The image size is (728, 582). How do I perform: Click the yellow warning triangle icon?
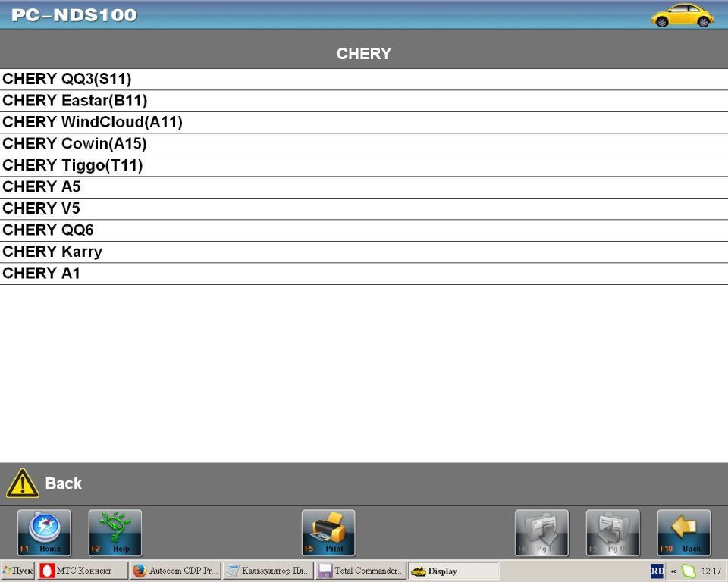click(x=22, y=483)
